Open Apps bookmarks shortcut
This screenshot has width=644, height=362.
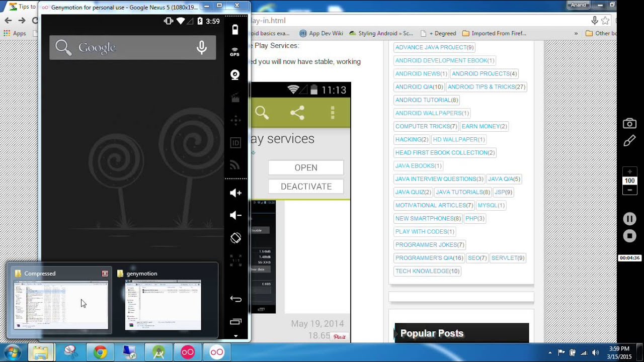pyautogui.click(x=15, y=34)
